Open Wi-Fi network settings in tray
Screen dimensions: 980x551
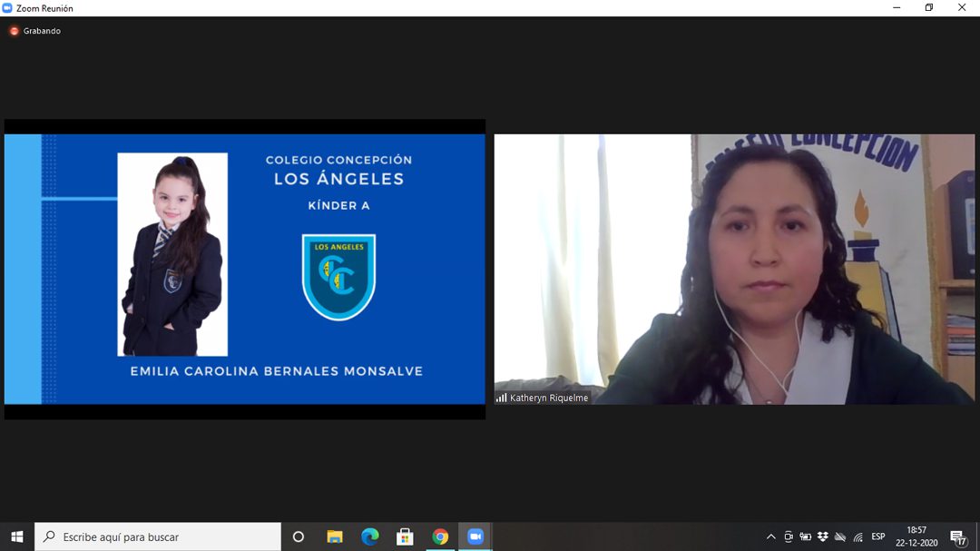click(857, 536)
